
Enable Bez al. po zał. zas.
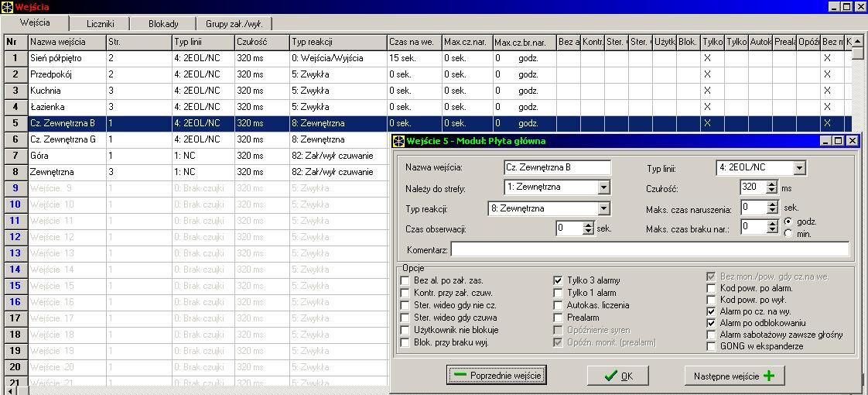coord(405,281)
